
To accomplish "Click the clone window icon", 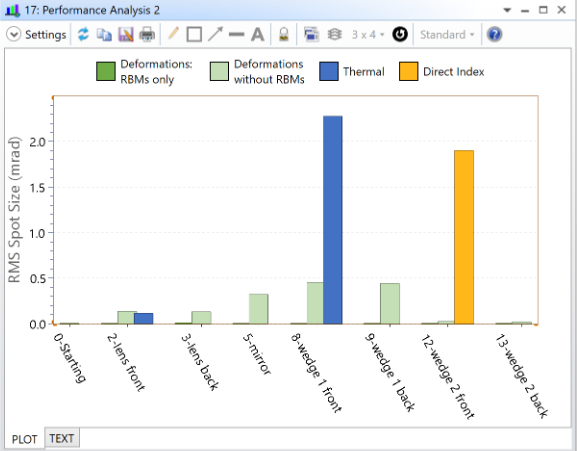I will pos(311,35).
